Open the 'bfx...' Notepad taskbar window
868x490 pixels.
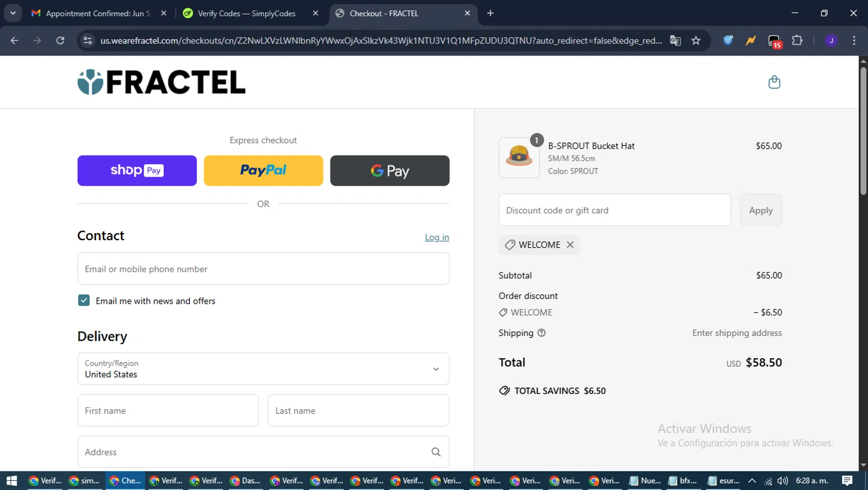pyautogui.click(x=683, y=481)
